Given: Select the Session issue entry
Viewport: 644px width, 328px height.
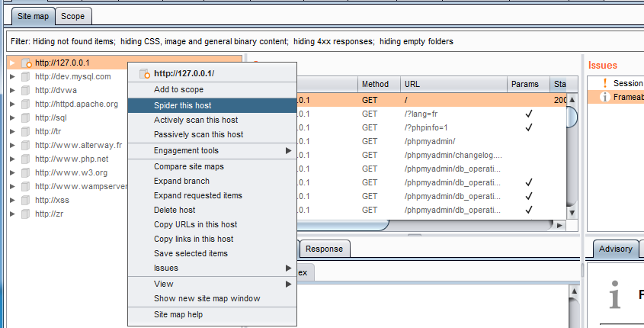Looking at the screenshot, I should click(x=616, y=83).
